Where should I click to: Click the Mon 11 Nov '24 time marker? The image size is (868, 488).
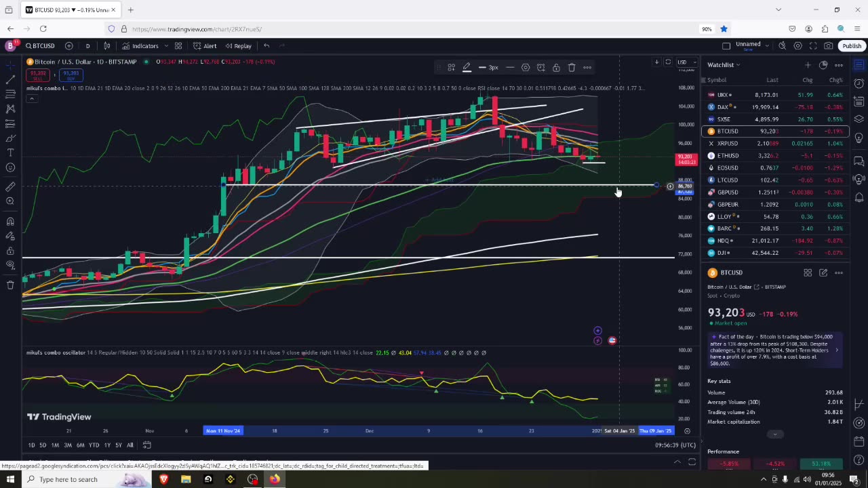click(x=223, y=430)
